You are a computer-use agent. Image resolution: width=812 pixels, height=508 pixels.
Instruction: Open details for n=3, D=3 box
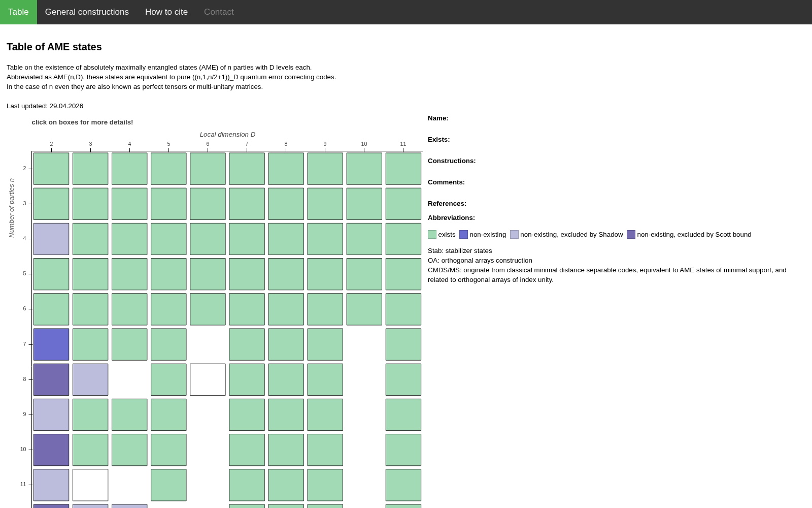(90, 204)
